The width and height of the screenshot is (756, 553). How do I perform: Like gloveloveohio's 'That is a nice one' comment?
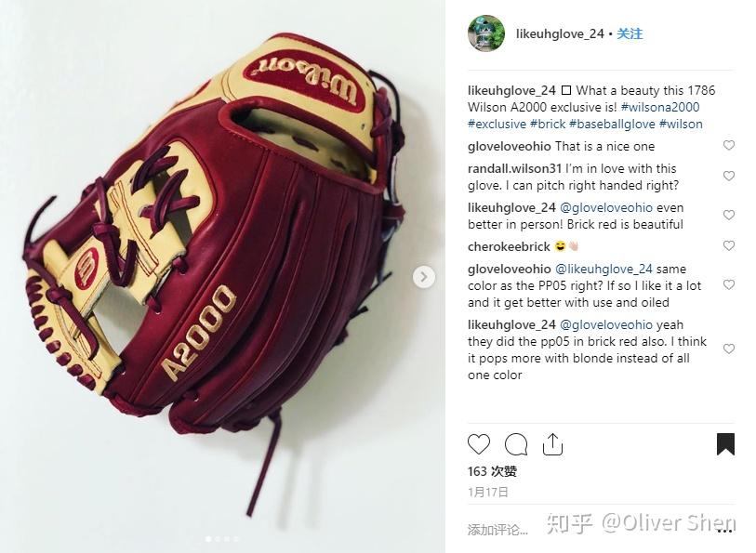(x=728, y=146)
